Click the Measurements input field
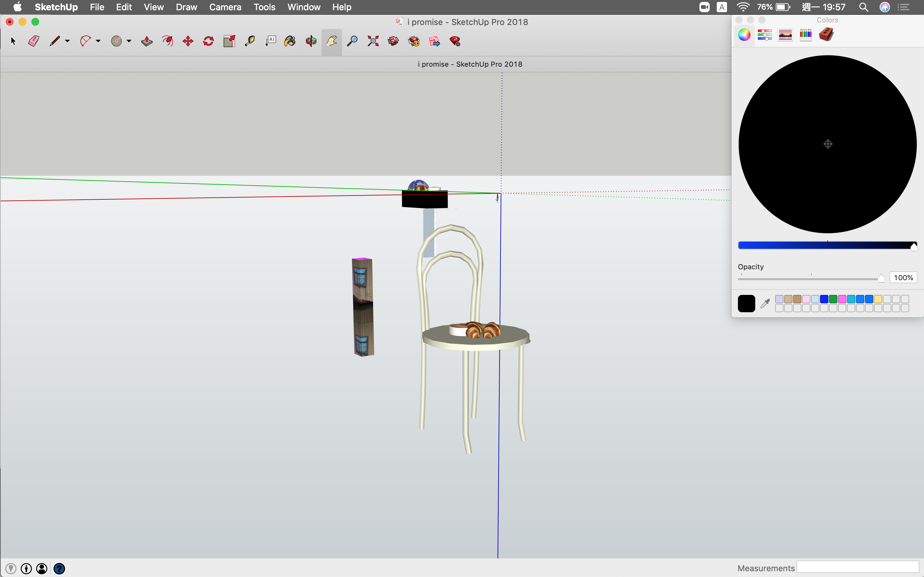The image size is (924, 577). click(857, 567)
